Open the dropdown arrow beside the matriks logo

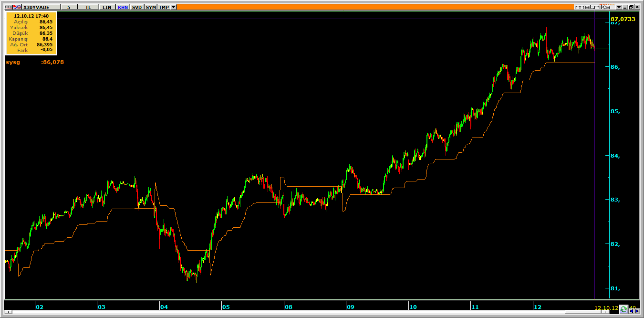coord(619,7)
